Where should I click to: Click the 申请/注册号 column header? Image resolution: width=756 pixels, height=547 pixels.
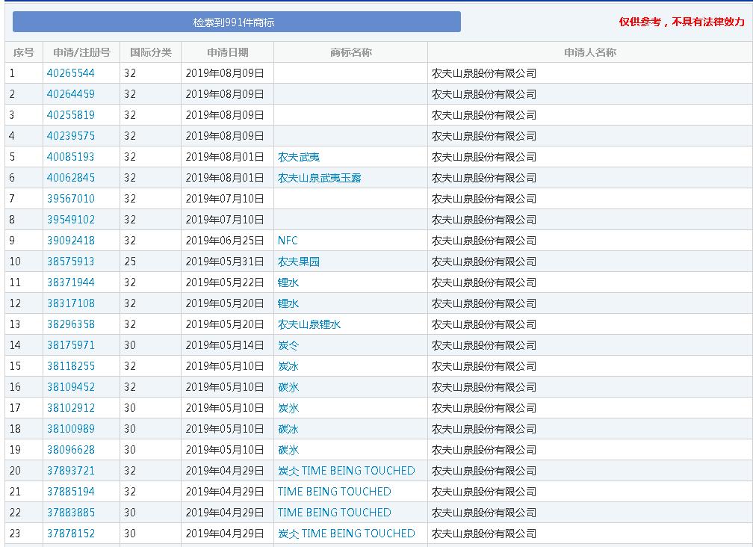coord(81,52)
